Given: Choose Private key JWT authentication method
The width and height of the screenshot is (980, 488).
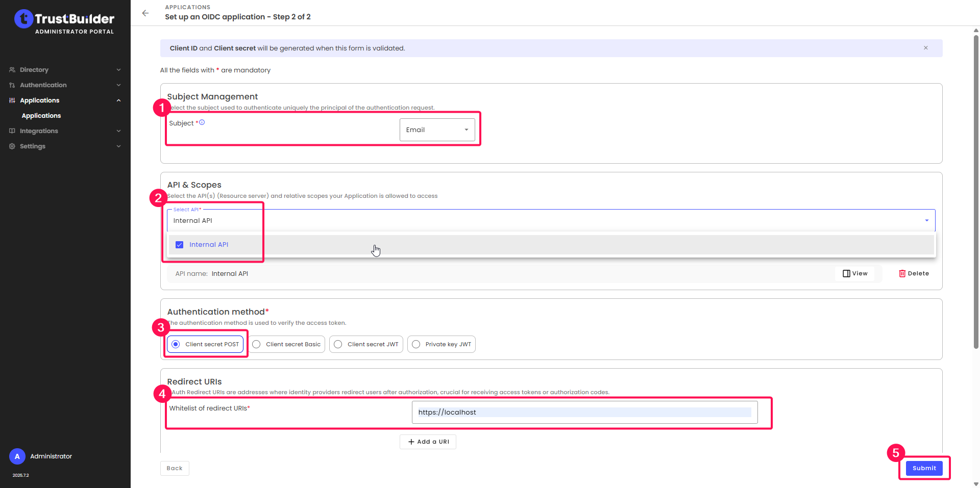Looking at the screenshot, I should click(416, 344).
